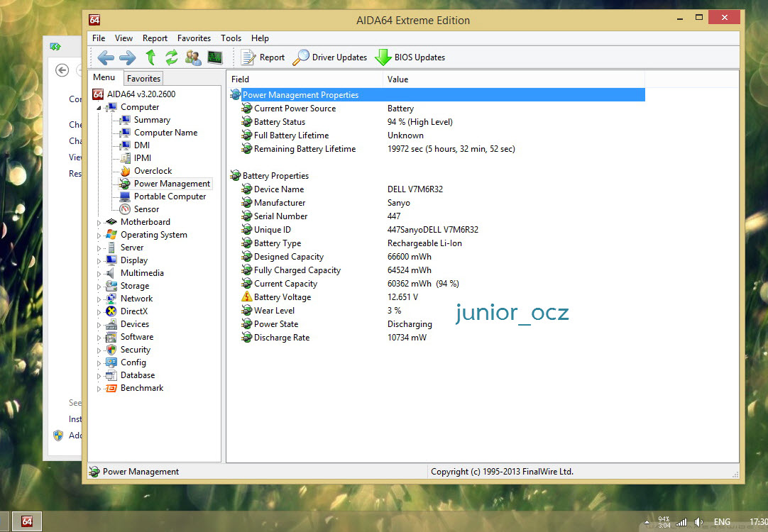The image size is (768, 532).
Task: Collapse the Computer tree node
Action: coord(99,108)
